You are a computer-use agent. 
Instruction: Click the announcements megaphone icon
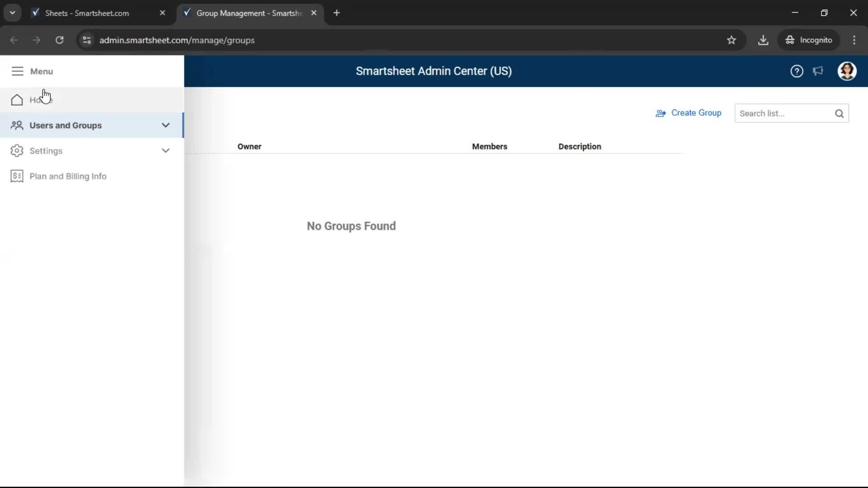point(818,71)
